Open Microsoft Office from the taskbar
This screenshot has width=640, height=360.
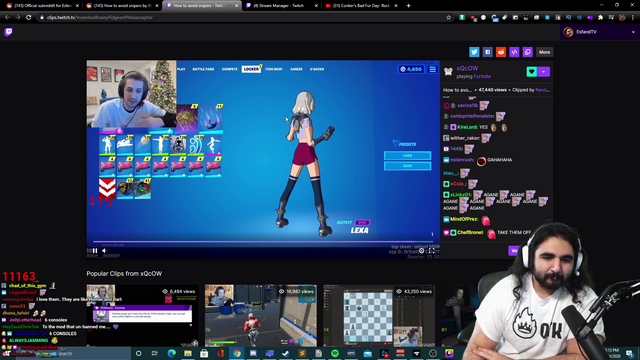tap(220, 353)
